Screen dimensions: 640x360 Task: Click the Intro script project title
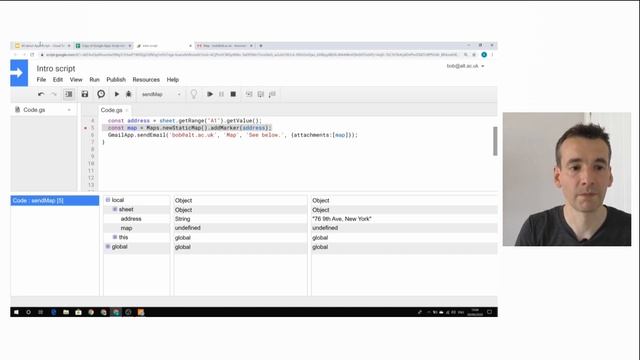click(x=56, y=69)
